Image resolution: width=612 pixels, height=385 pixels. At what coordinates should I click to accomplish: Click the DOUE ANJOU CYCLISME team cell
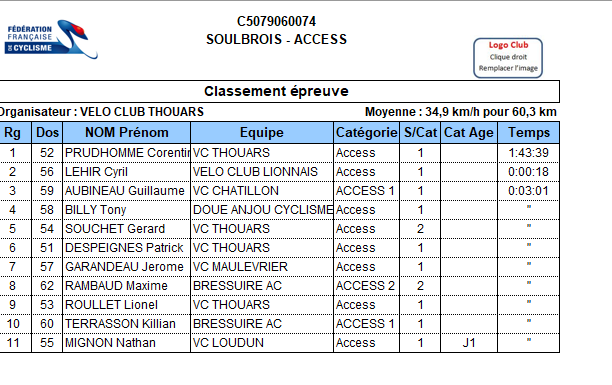[x=262, y=210]
